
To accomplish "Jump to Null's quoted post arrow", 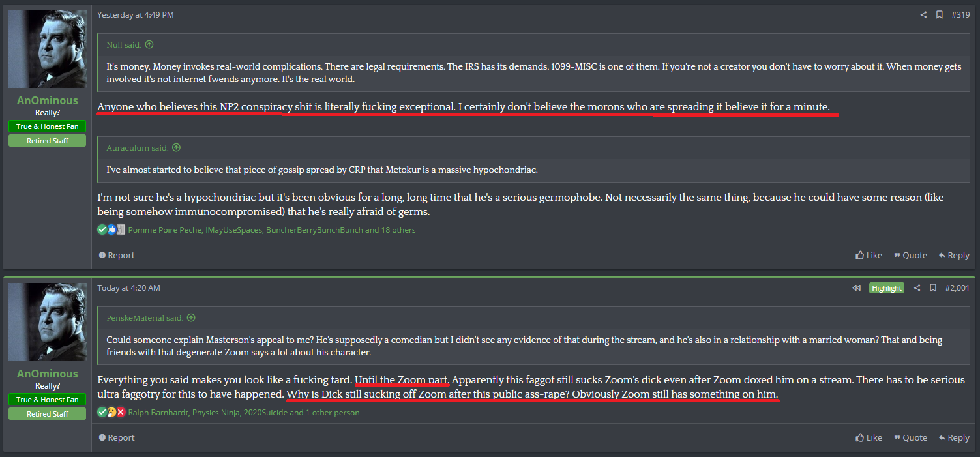I will 149,45.
